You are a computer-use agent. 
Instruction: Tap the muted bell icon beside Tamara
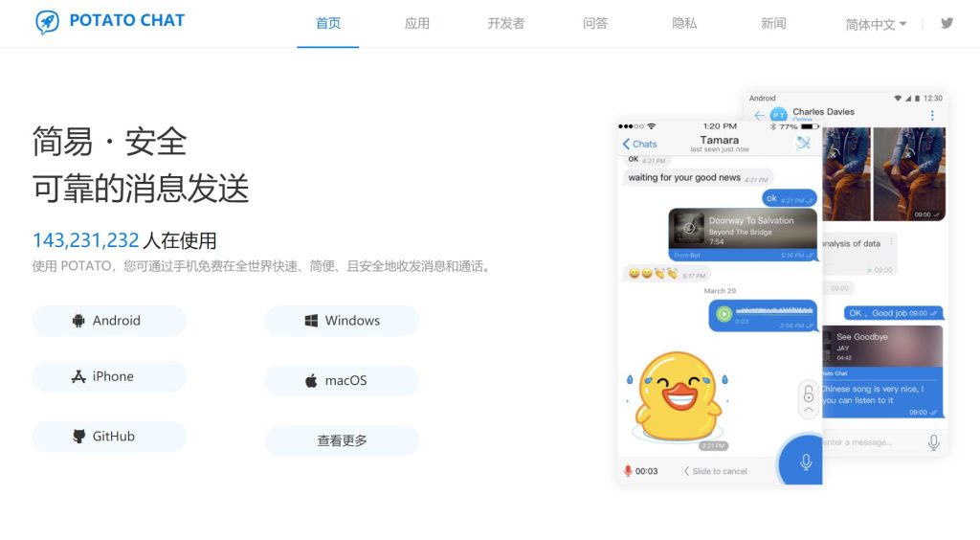click(803, 143)
